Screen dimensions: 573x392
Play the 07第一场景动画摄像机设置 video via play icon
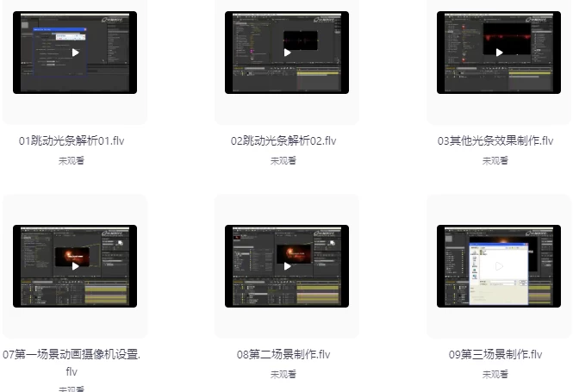tap(75, 266)
